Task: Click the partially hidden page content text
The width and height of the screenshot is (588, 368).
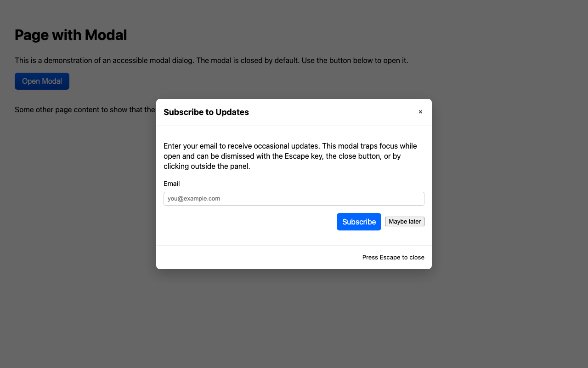Action: (x=85, y=109)
